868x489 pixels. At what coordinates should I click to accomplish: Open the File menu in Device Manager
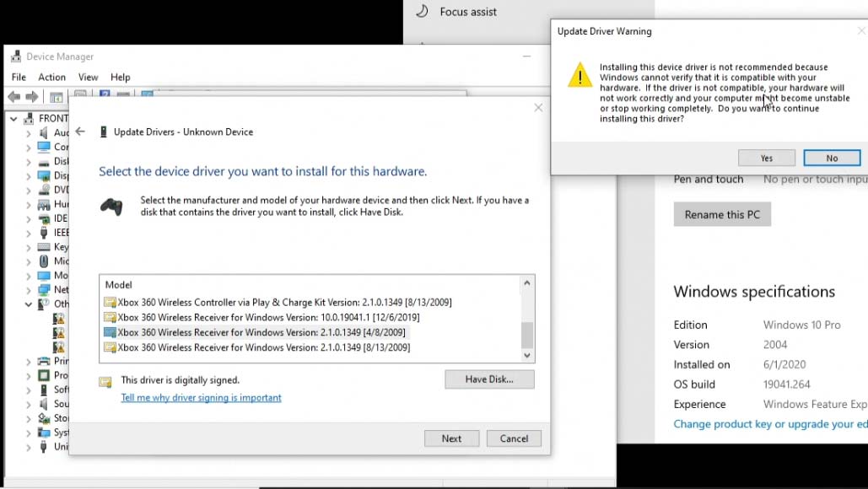coord(19,77)
